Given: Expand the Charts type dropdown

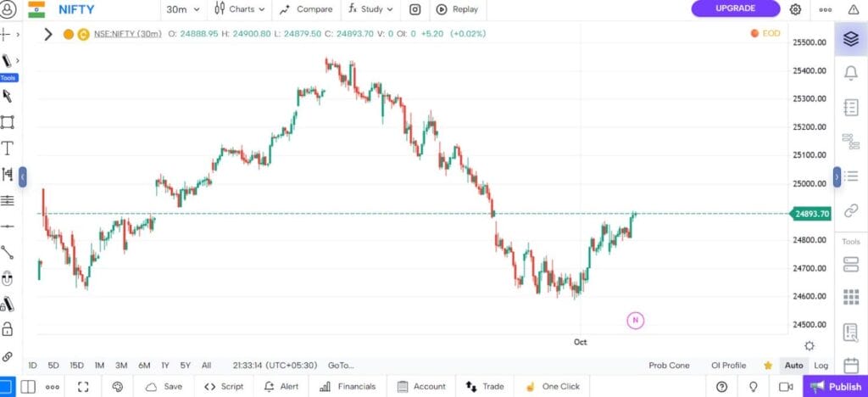Looking at the screenshot, I should click(238, 9).
